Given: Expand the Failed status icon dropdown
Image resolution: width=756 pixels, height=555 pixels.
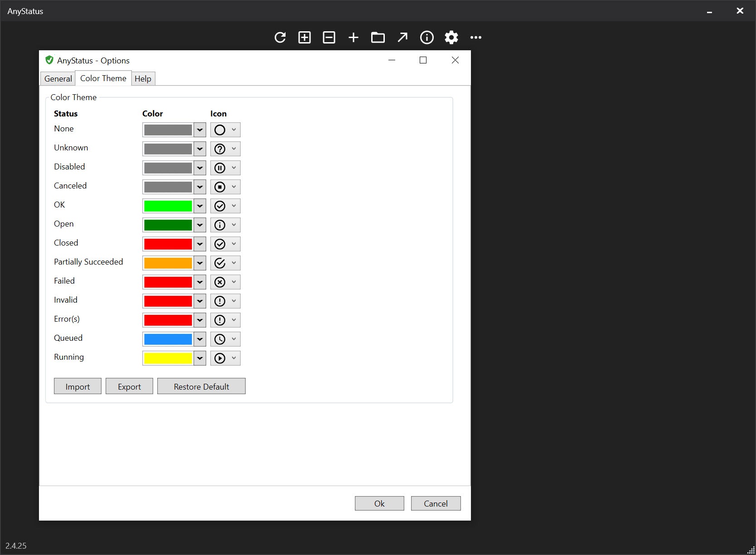Looking at the screenshot, I should (x=225, y=282).
